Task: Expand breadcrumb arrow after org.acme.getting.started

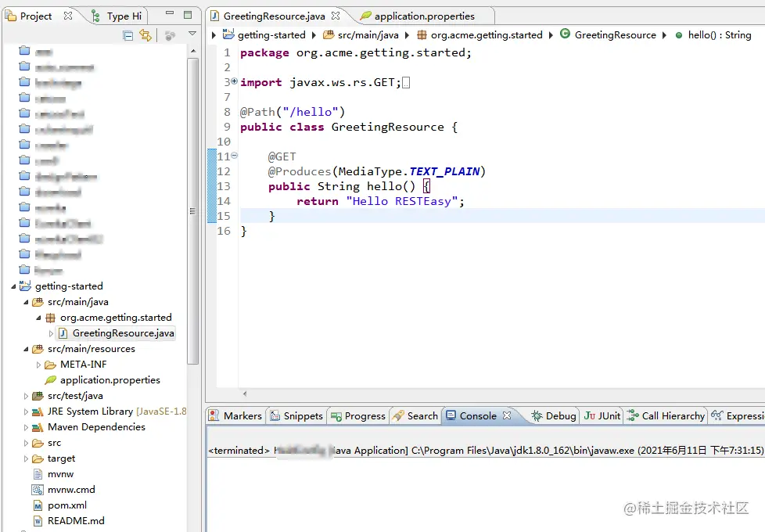Action: click(551, 35)
